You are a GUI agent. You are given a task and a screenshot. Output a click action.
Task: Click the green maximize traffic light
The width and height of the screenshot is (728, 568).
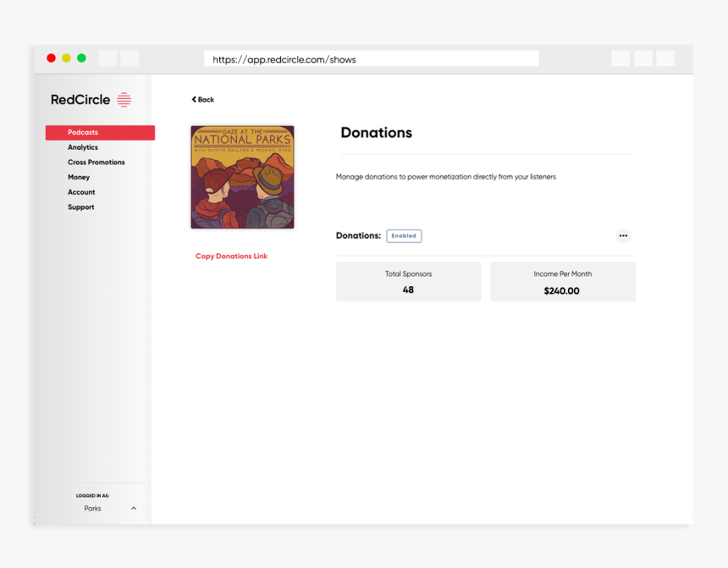[x=81, y=58]
